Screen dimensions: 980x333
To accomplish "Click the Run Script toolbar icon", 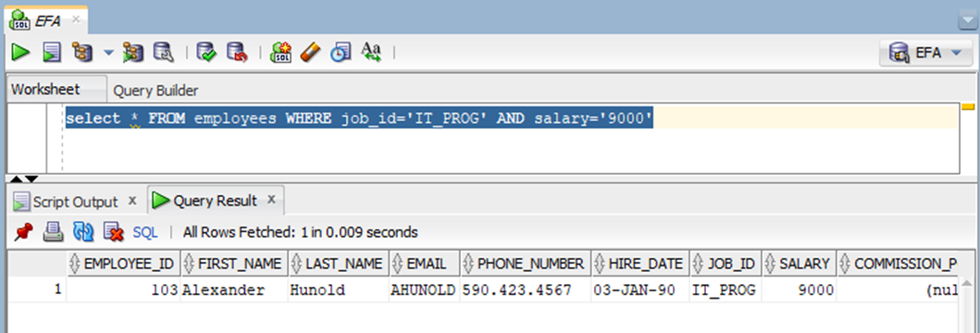I will click(52, 53).
